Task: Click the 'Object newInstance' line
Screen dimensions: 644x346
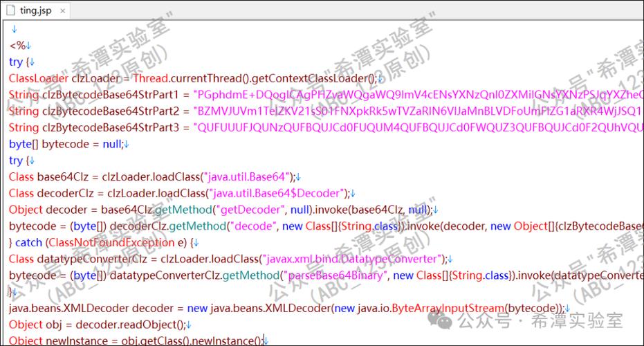Action: 138,340
